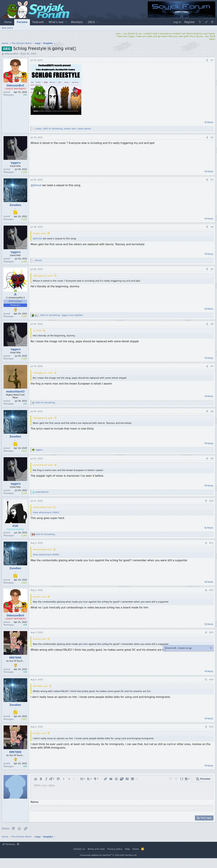The image size is (217, 868).
Task: Open /soy/ - Soyjaks breadcrumb at top
Action: click(x=44, y=43)
